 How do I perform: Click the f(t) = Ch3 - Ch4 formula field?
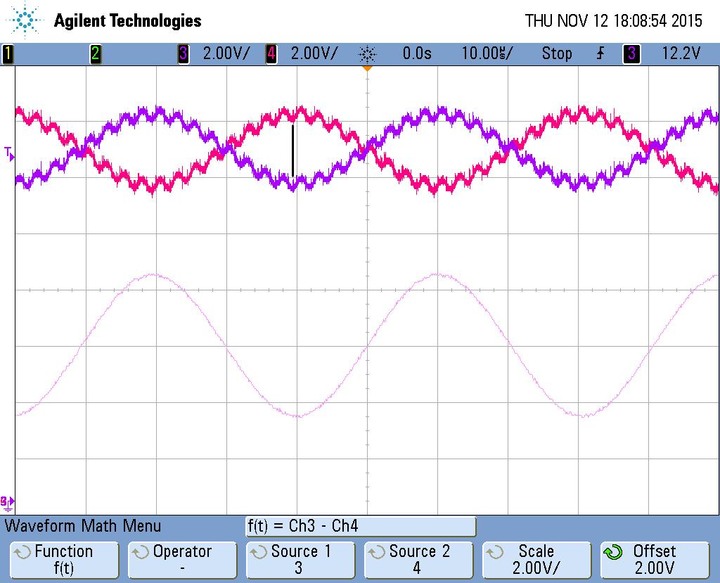coord(361,526)
